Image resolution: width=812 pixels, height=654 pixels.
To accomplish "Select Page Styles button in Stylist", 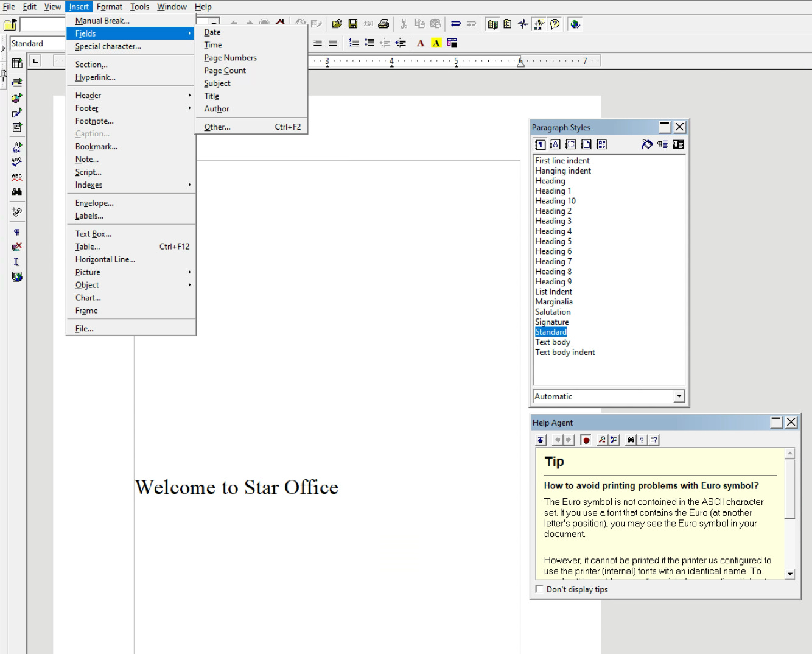I will (586, 144).
